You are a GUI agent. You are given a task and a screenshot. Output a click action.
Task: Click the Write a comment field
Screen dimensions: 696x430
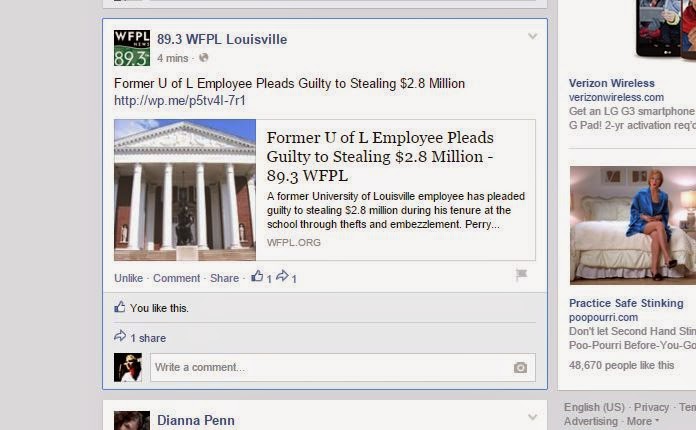click(x=343, y=367)
